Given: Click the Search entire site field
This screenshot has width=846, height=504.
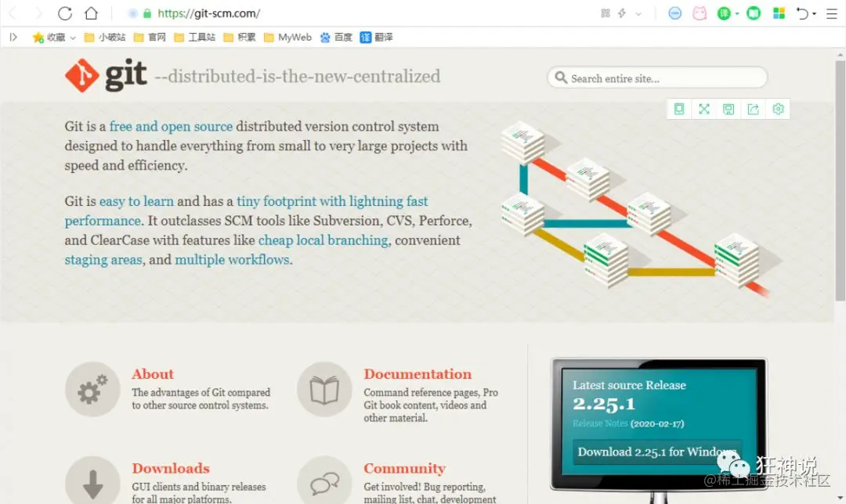Looking at the screenshot, I should click(x=657, y=77).
